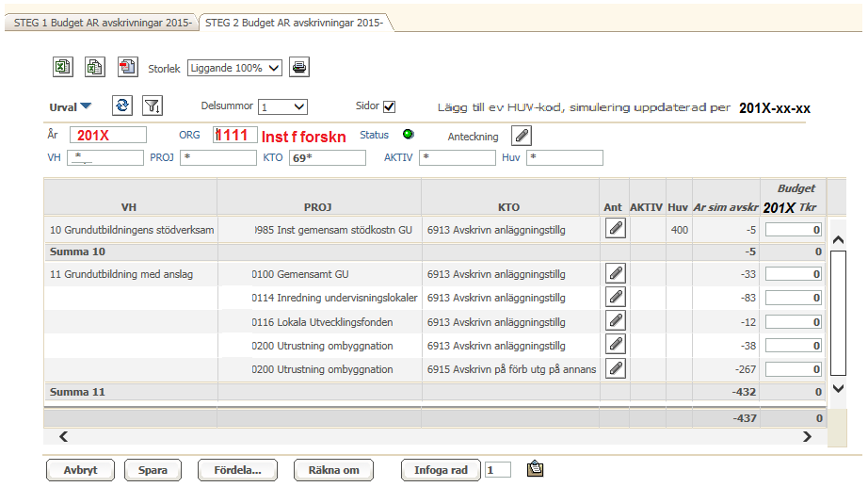Select STEG 2 Budget AR avskrivningar tab

point(294,23)
